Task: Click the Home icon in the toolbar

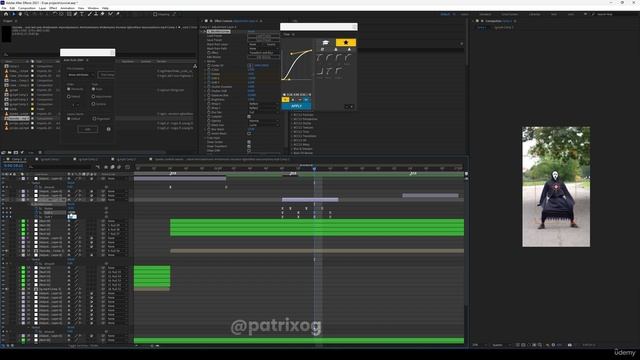Action: [6, 14]
